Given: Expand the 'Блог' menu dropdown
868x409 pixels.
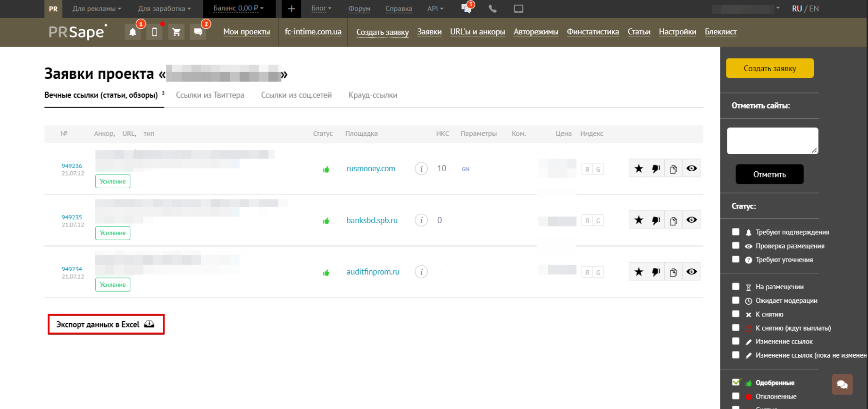Looking at the screenshot, I should tap(321, 8).
